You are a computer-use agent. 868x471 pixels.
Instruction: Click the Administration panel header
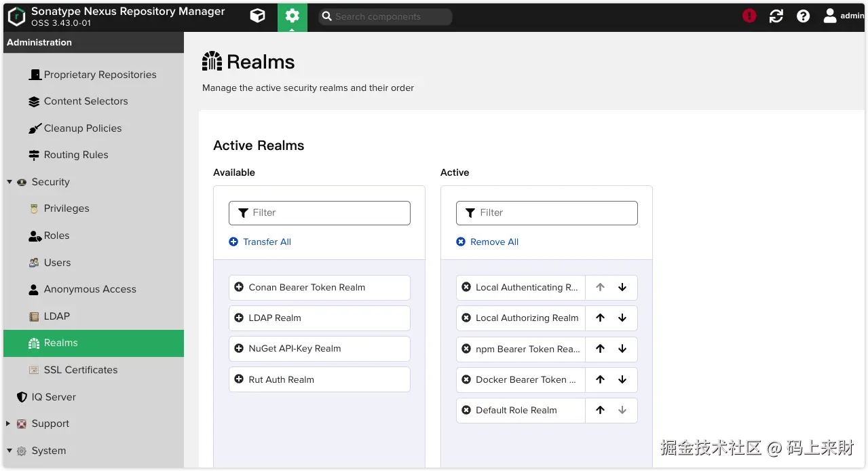[x=93, y=42]
